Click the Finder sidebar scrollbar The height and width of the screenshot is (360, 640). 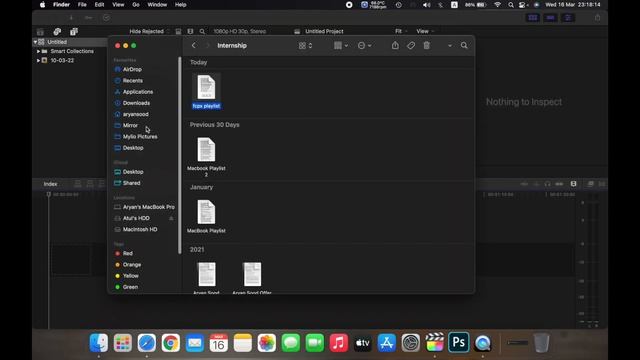[180, 156]
